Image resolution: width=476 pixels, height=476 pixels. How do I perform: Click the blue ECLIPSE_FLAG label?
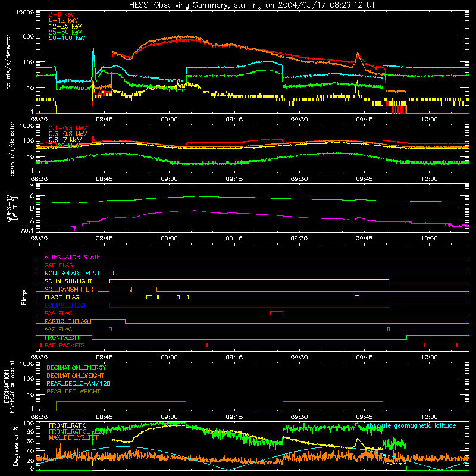[65, 305]
